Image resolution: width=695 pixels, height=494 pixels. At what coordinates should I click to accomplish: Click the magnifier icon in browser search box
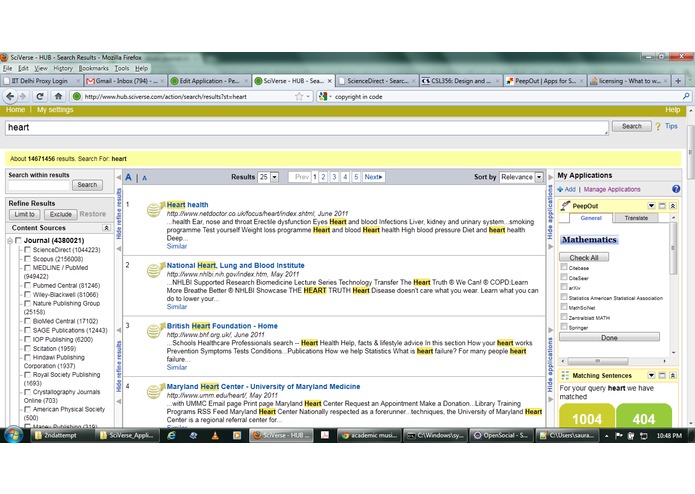(x=686, y=96)
